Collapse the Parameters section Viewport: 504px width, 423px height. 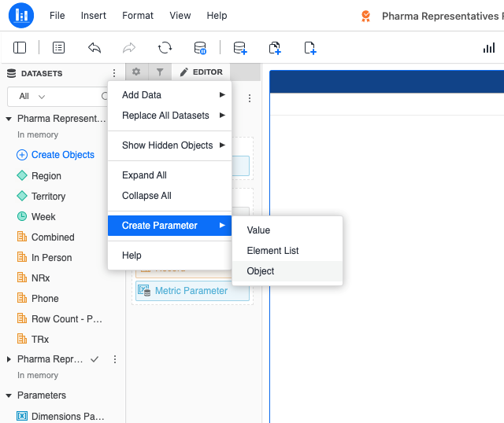pos(9,396)
